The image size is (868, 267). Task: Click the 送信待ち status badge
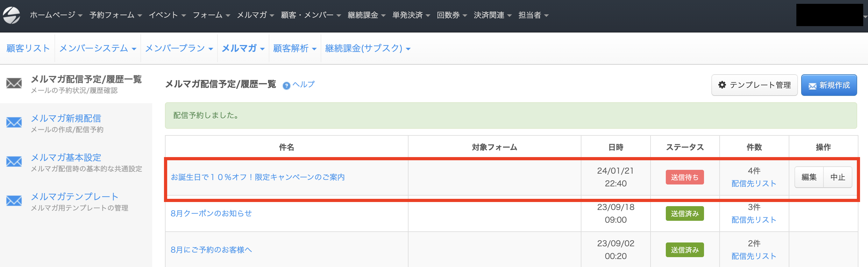click(x=684, y=177)
